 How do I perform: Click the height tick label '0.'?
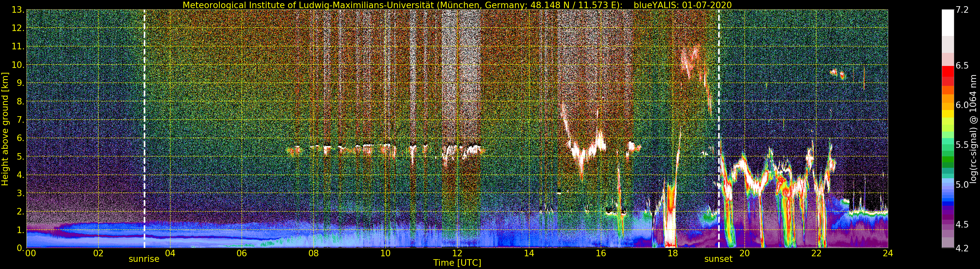[x=21, y=248]
